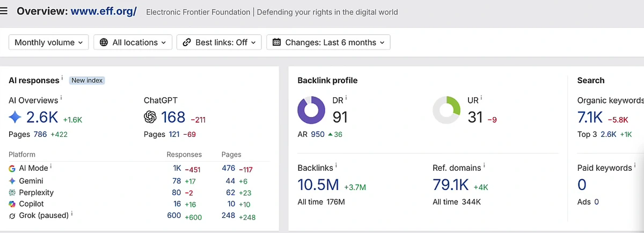
Task: Click the globe icon on All locations
Action: coord(104,42)
